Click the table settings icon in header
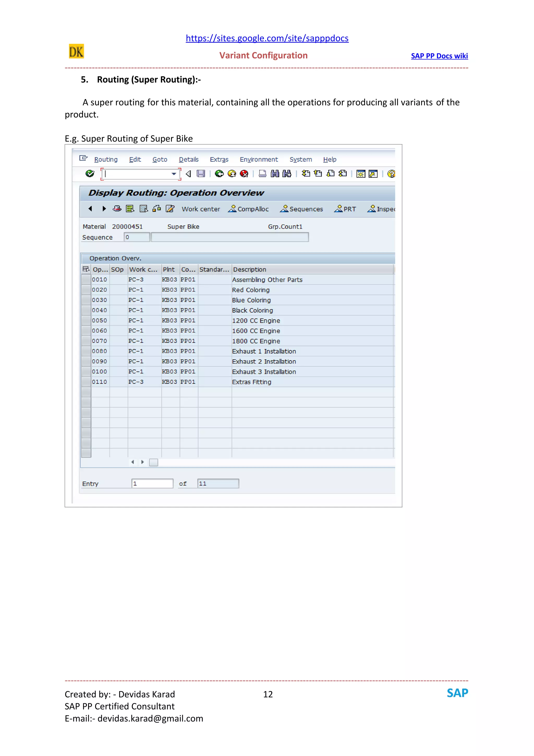This screenshot has height=756, width=534. pos(86,269)
